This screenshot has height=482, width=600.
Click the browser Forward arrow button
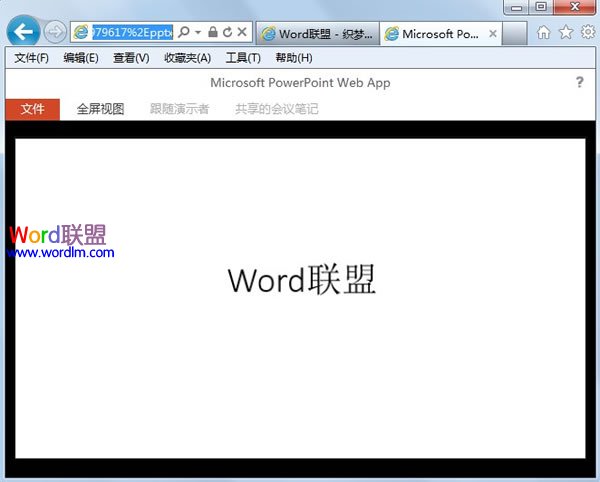55,32
